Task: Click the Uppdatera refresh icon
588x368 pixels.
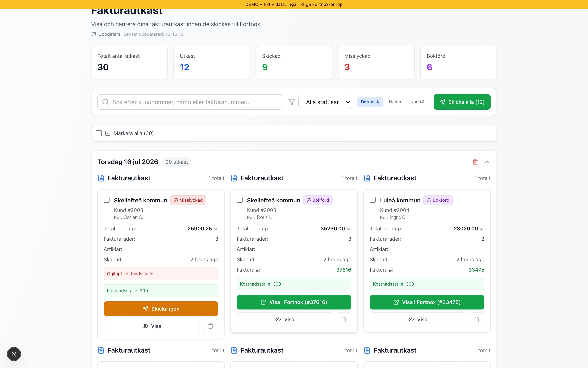Action: tap(94, 34)
